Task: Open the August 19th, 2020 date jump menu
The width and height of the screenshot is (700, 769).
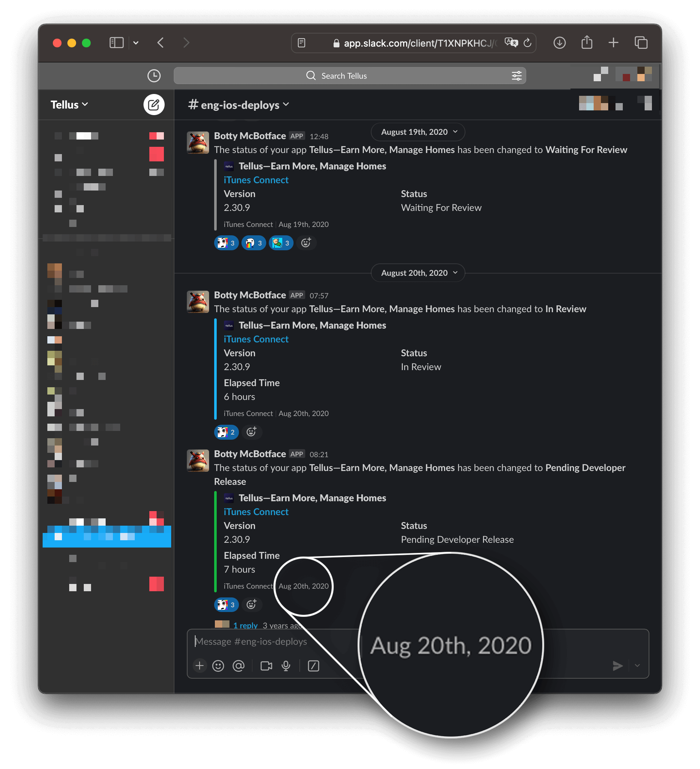Action: (x=418, y=132)
